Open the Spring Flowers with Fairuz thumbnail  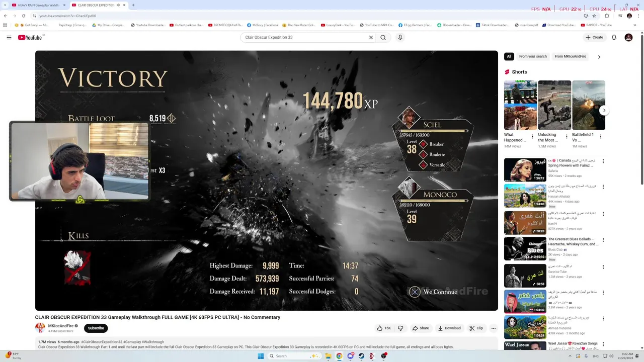[525, 169]
